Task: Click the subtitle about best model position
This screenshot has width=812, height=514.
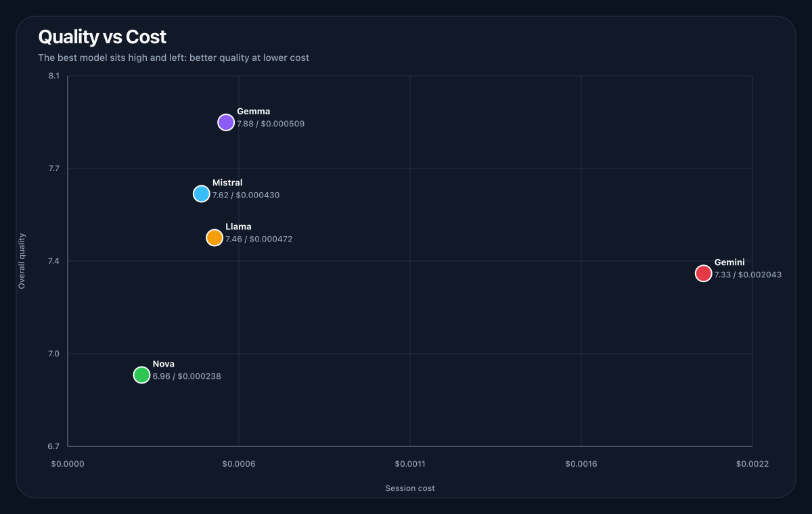Action: pyautogui.click(x=174, y=57)
